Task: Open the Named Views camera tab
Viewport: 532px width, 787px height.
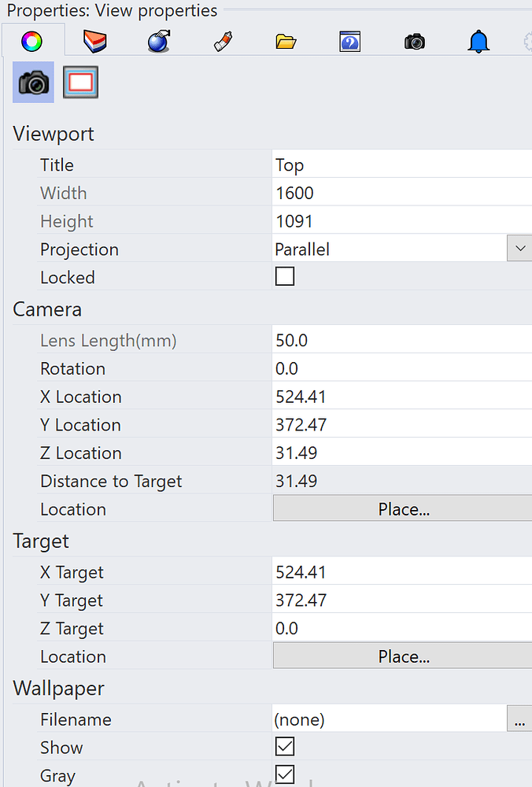Action: click(414, 41)
